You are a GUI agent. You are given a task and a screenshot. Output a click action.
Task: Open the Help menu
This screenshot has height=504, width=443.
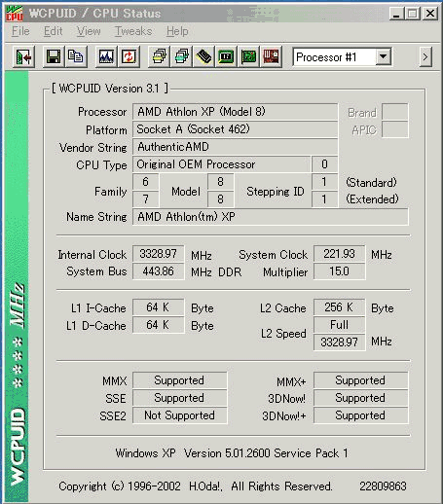coord(177,31)
